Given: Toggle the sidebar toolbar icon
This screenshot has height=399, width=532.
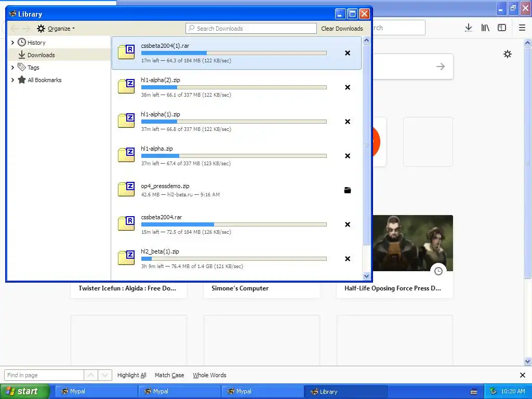Looking at the screenshot, I should [x=502, y=28].
